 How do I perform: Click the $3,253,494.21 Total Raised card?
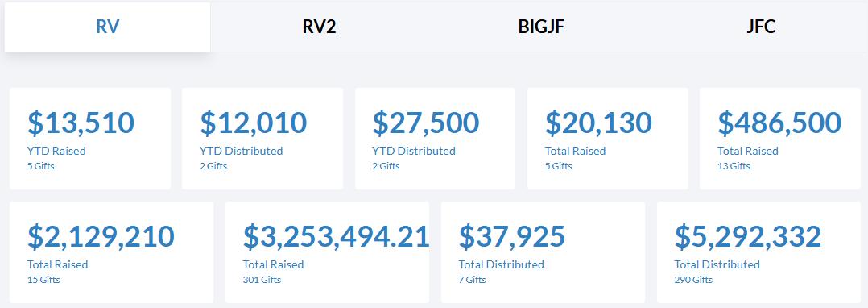click(x=327, y=252)
